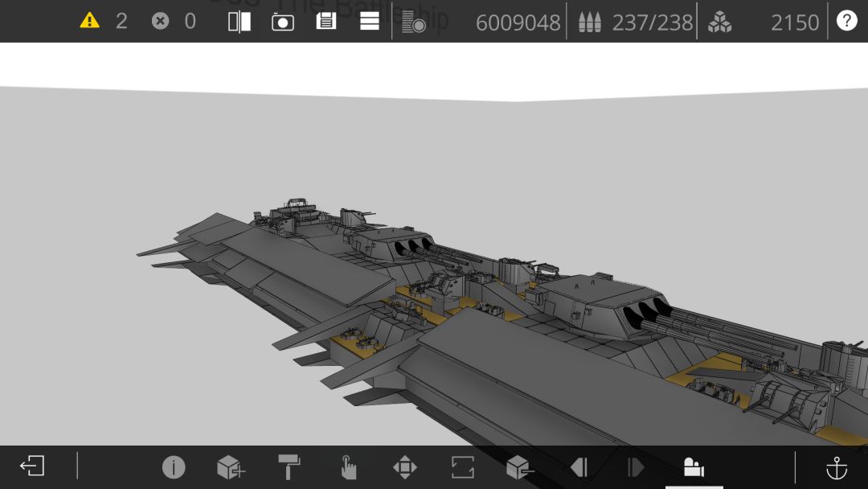Click the warning count 2
The width and height of the screenshot is (868, 489).
[121, 21]
